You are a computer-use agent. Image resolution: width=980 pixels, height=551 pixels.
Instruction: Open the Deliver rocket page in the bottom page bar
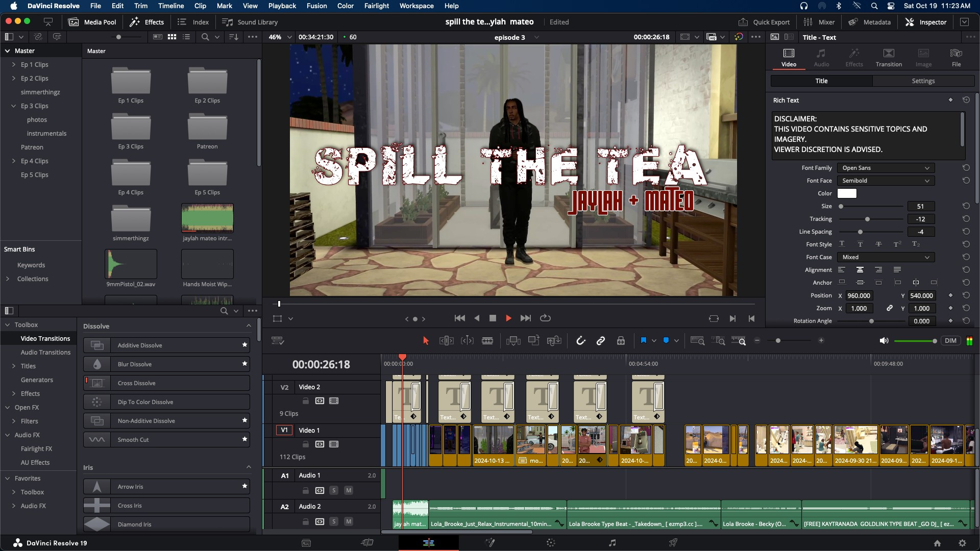673,543
